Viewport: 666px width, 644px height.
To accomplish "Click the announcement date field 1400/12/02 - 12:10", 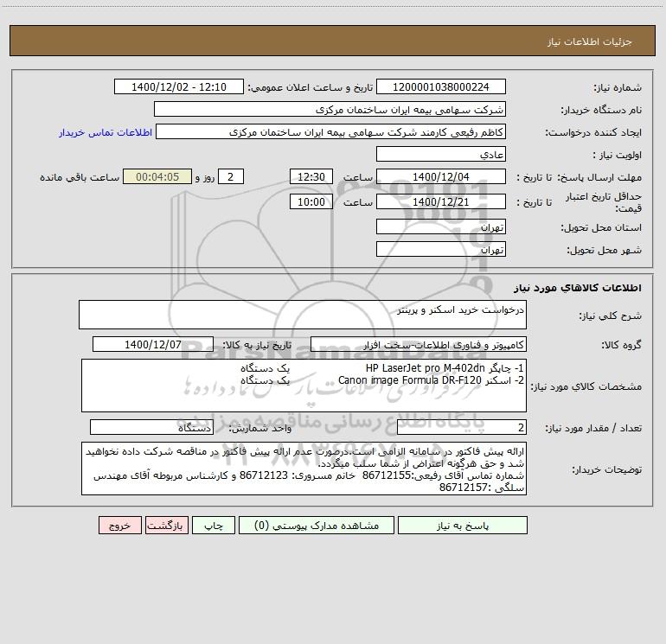I will click(x=179, y=86).
